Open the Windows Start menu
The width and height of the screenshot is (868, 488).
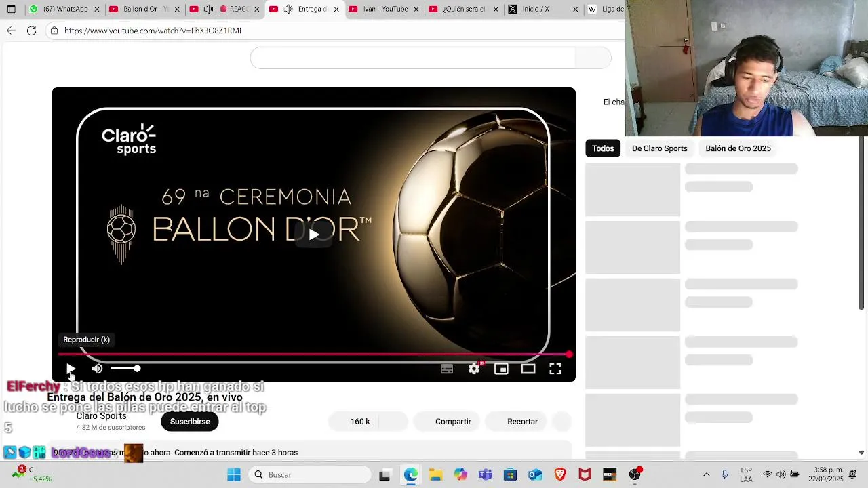click(234, 475)
